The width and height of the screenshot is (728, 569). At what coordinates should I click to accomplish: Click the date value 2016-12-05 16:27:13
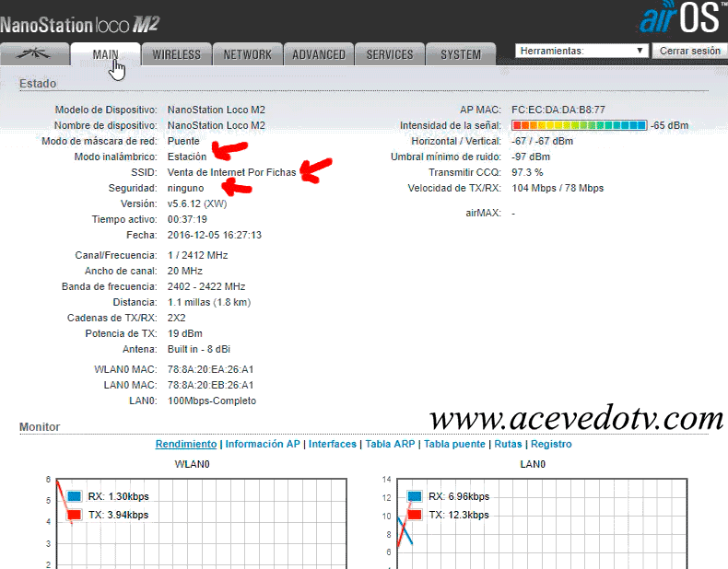pos(215,235)
